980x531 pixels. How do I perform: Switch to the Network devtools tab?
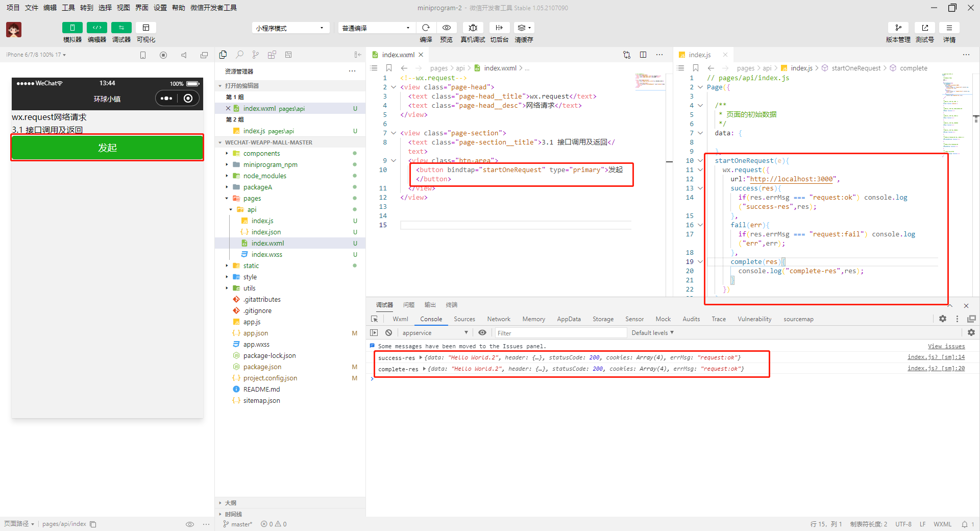499,319
